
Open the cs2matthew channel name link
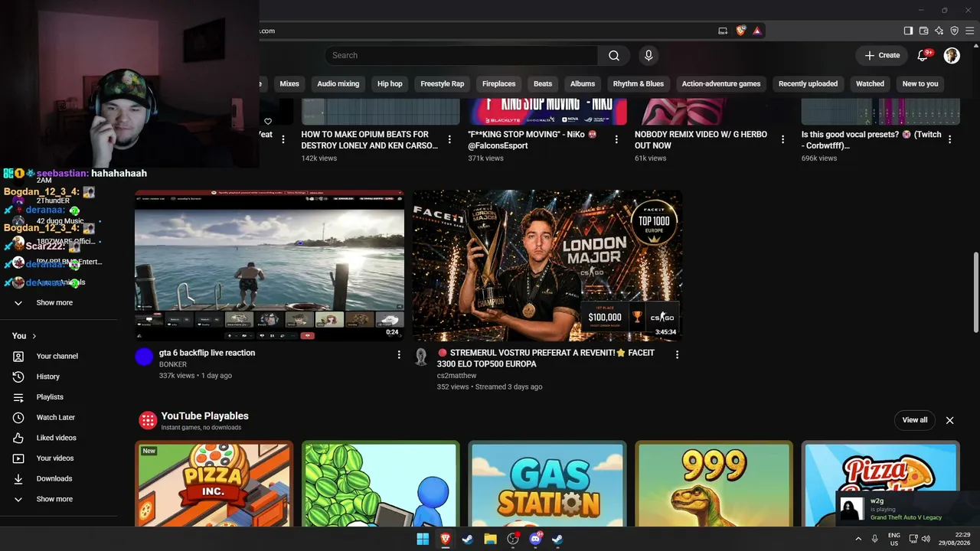[457, 376]
